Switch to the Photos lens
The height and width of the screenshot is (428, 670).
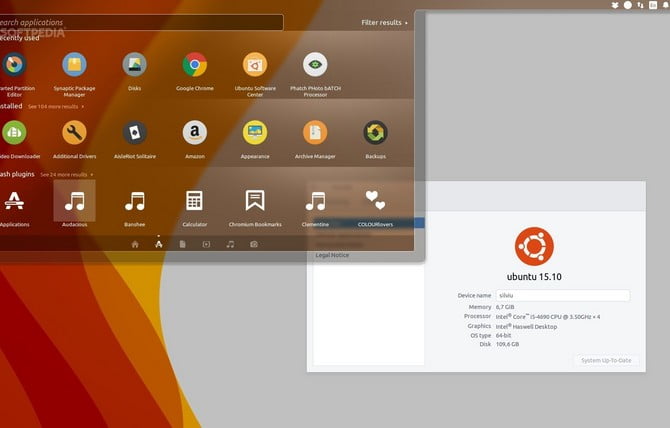tap(254, 244)
